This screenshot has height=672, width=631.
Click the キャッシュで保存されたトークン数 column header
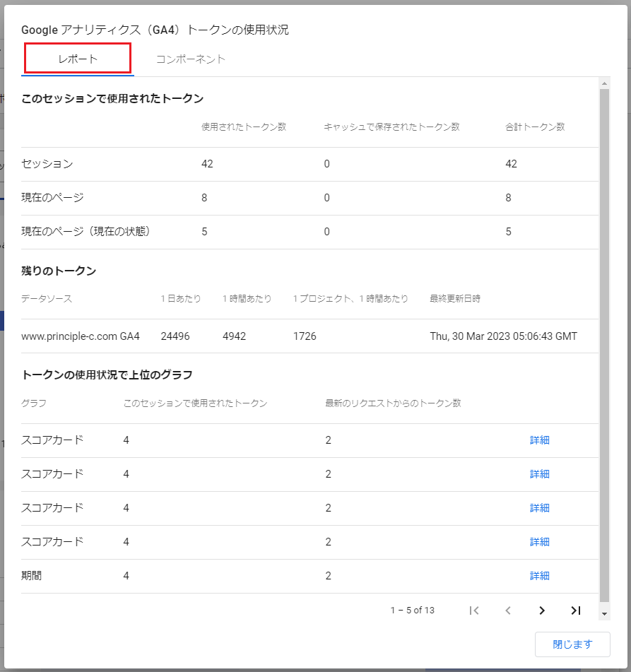(391, 127)
